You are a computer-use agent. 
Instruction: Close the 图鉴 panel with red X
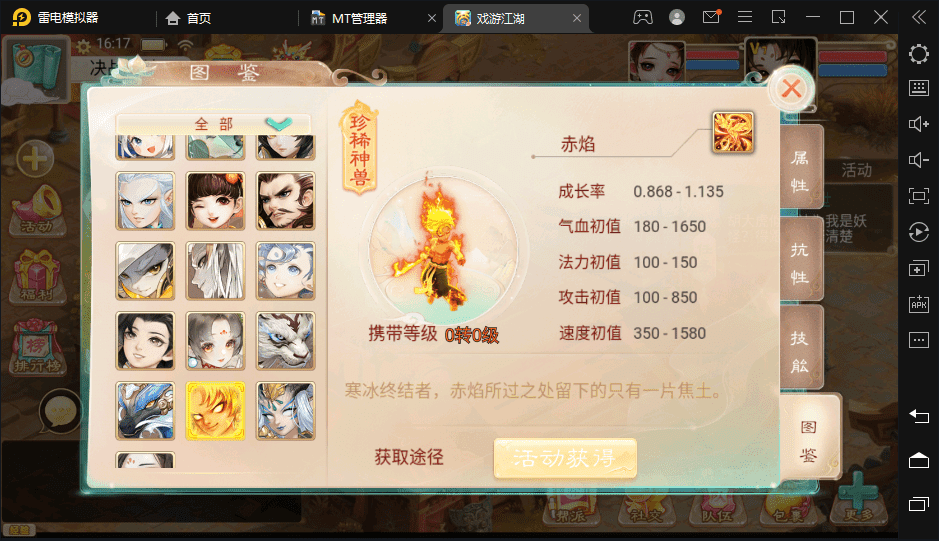pyautogui.click(x=791, y=89)
